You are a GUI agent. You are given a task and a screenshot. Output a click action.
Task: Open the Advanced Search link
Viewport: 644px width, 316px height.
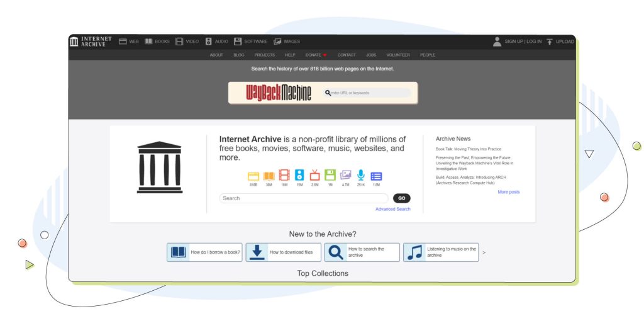coord(392,209)
